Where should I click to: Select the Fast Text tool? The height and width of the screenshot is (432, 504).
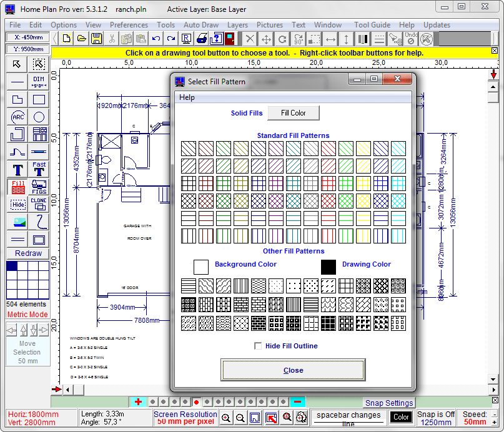point(39,169)
